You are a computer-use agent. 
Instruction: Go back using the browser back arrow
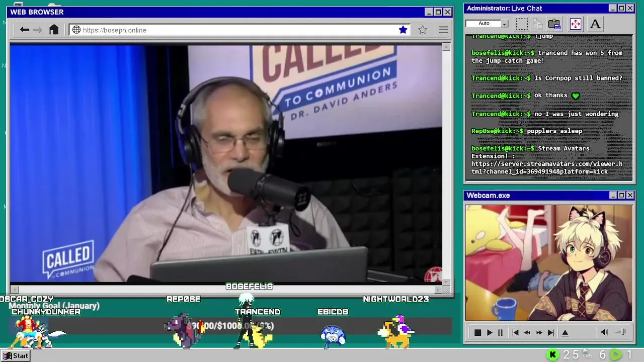24,30
